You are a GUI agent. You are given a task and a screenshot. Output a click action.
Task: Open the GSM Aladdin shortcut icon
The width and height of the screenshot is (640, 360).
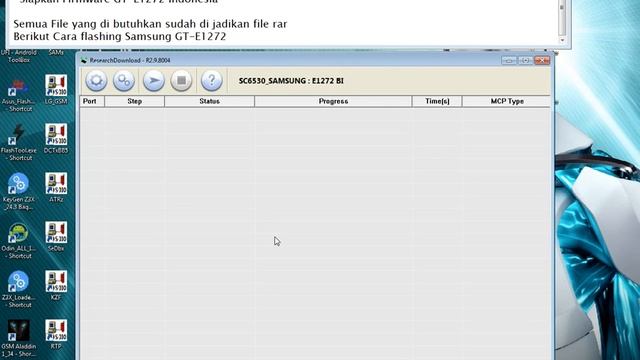point(18,339)
